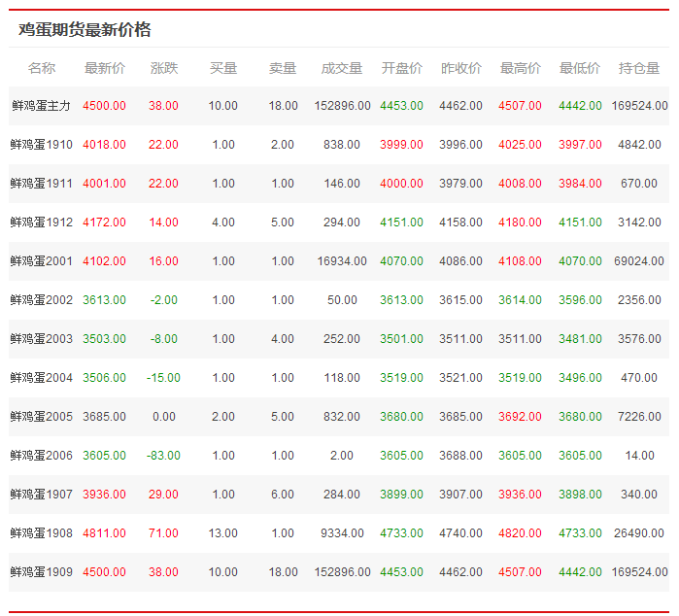Click buy volume 13.00 for 鲜鸡蛋1908
The image size is (679, 616).
point(223,532)
